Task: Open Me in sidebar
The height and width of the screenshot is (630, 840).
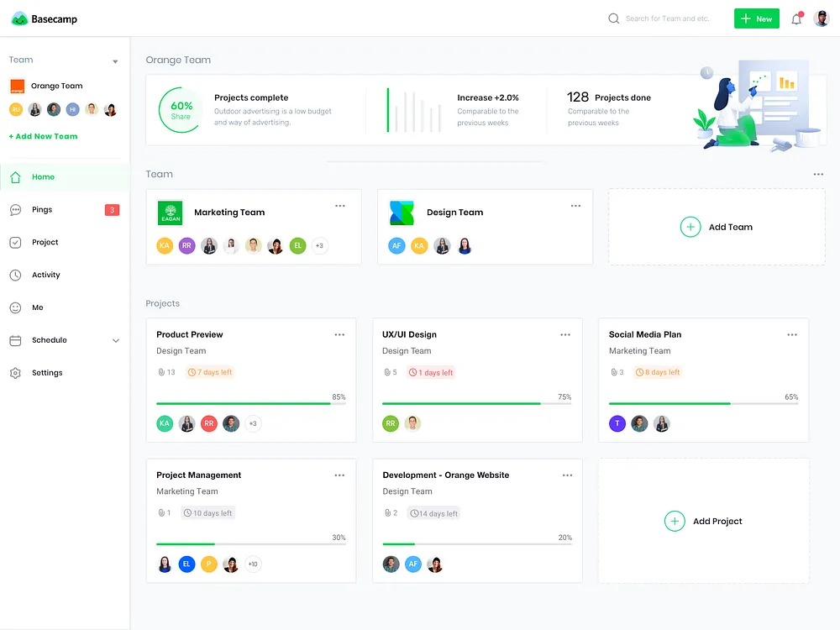Action: click(65, 308)
